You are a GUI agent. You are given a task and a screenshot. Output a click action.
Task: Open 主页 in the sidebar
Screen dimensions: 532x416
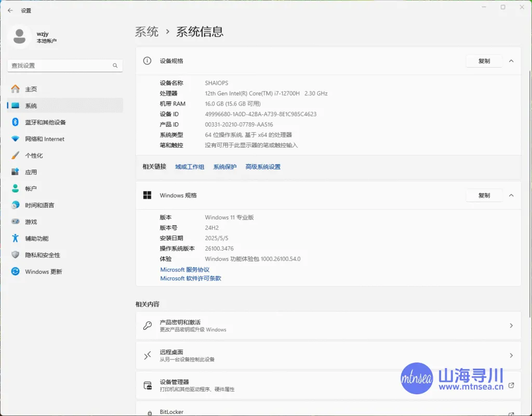pyautogui.click(x=65, y=89)
